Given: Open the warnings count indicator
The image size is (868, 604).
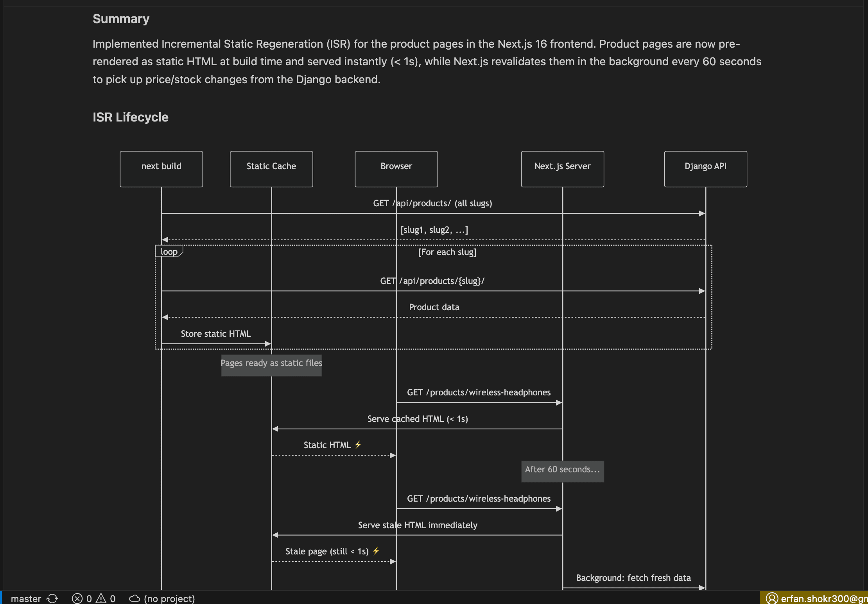Looking at the screenshot, I should tap(106, 598).
